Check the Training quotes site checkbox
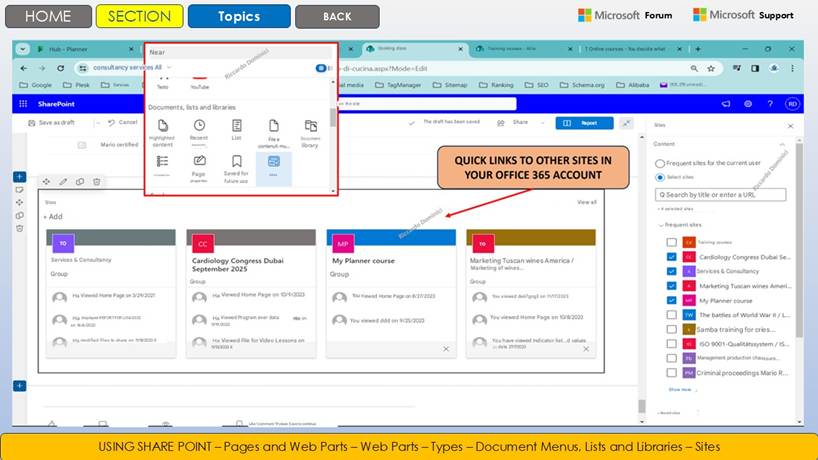 click(x=672, y=242)
